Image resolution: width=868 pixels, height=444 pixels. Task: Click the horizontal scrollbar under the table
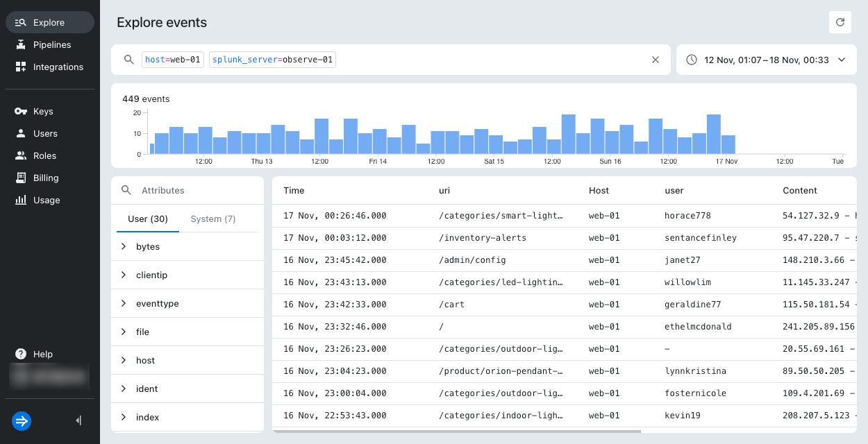pyautogui.click(x=456, y=431)
